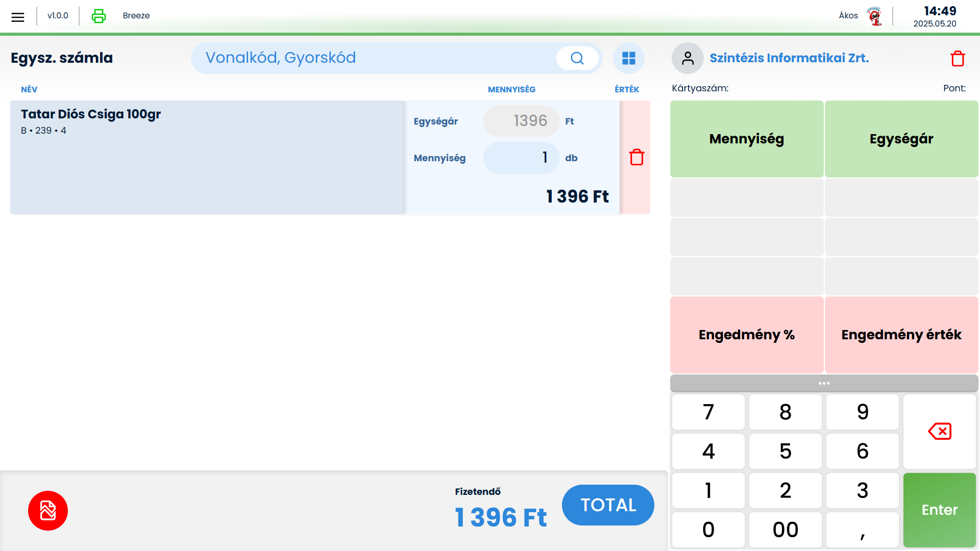This screenshot has height=551, width=980.
Task: Click the customer profile icon
Action: [688, 58]
